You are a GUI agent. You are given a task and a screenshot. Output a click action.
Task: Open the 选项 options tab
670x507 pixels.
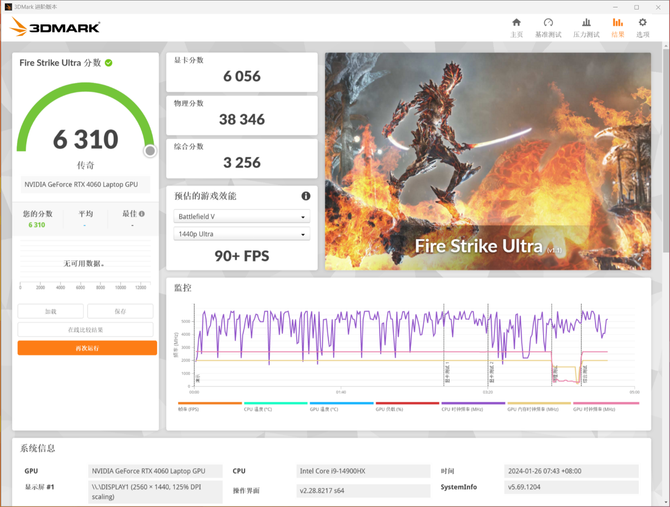pyautogui.click(x=643, y=28)
